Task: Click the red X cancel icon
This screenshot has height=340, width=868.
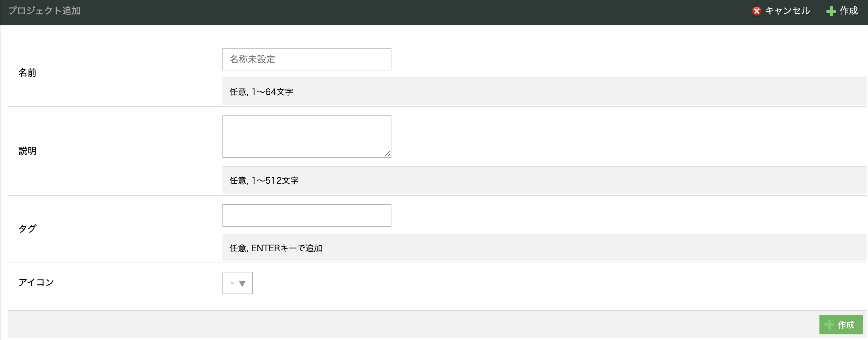Action: tap(756, 11)
